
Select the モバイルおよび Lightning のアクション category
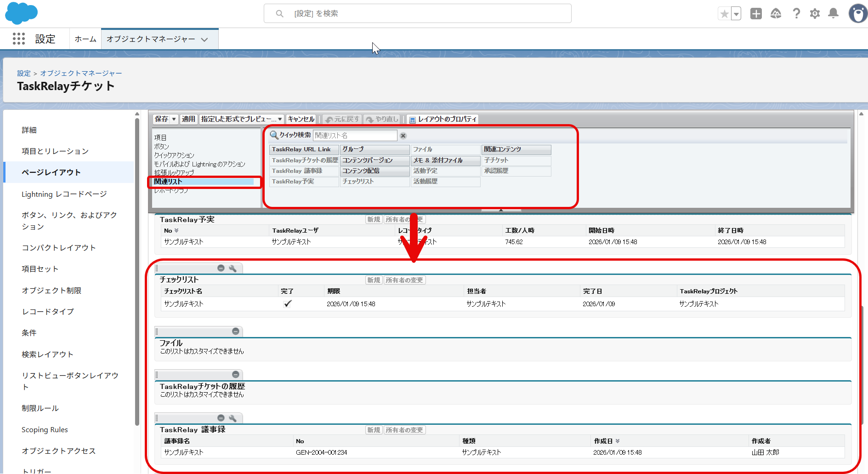tap(199, 164)
